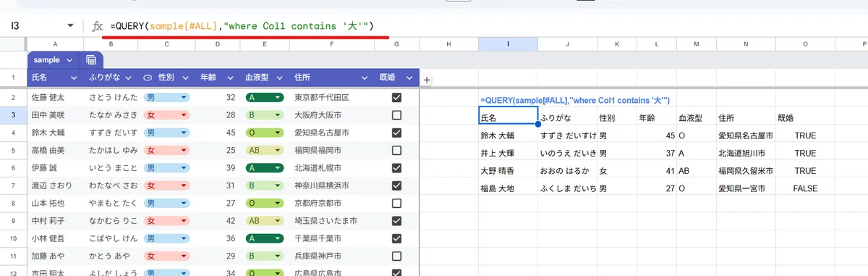The image size is (868, 276).
Task: Click cell たかはし ゆみ
Action: pyautogui.click(x=111, y=151)
